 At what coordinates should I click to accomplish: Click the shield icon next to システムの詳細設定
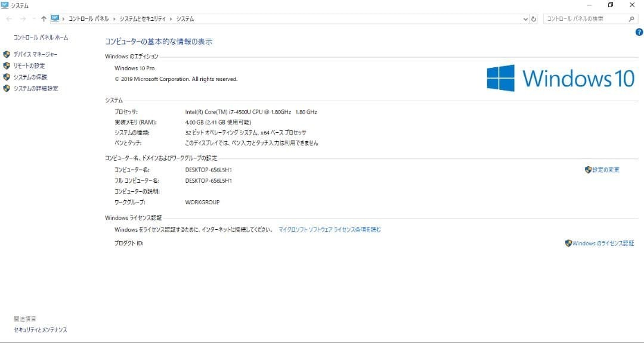tap(7, 88)
